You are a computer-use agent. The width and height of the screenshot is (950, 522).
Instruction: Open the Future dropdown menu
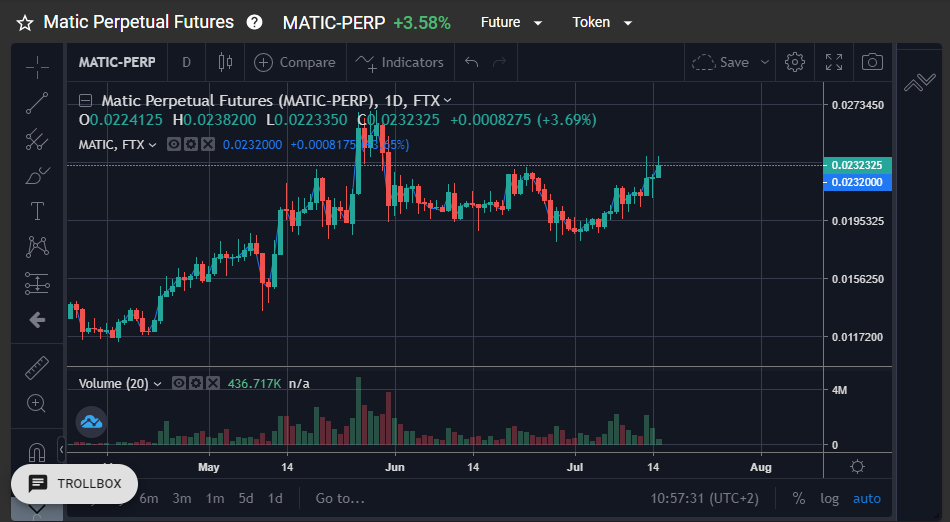point(511,22)
